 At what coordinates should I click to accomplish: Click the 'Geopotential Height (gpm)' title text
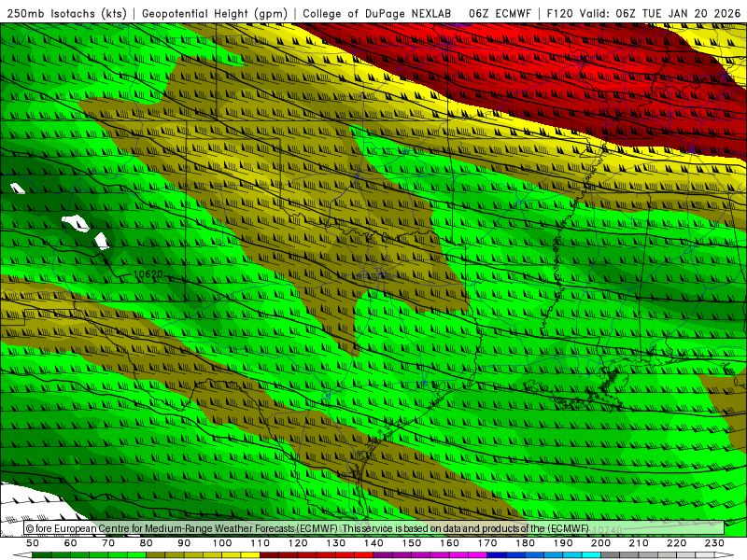215,14
